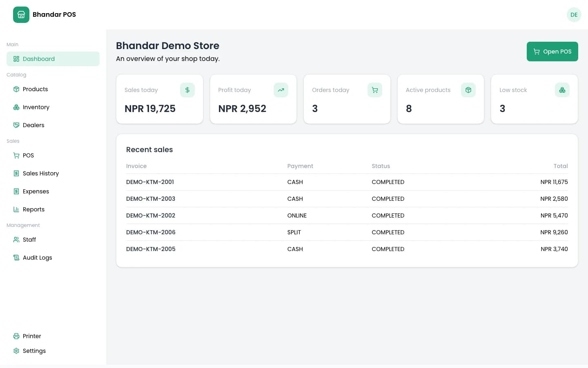588x368 pixels.
Task: Select invoice DEMO-KTM-2001
Action: (150, 182)
